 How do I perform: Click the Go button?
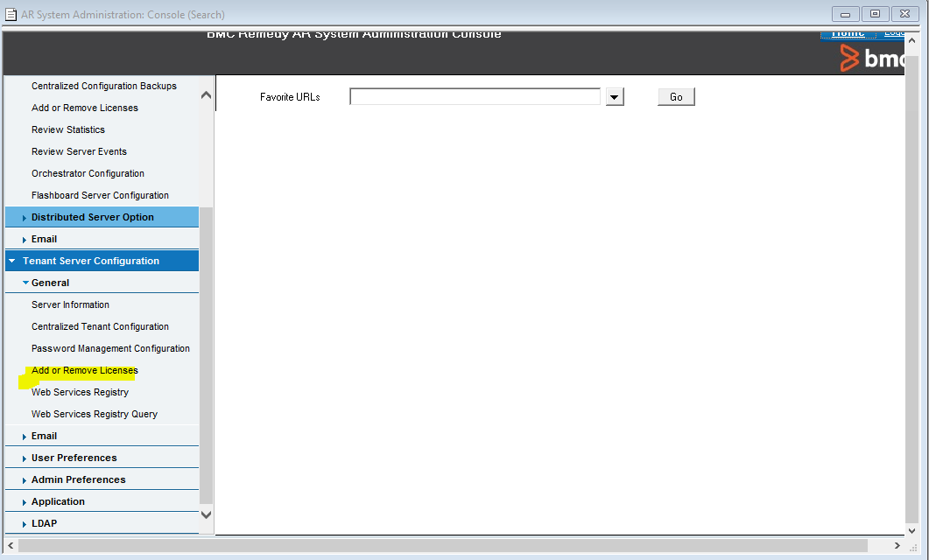click(676, 97)
